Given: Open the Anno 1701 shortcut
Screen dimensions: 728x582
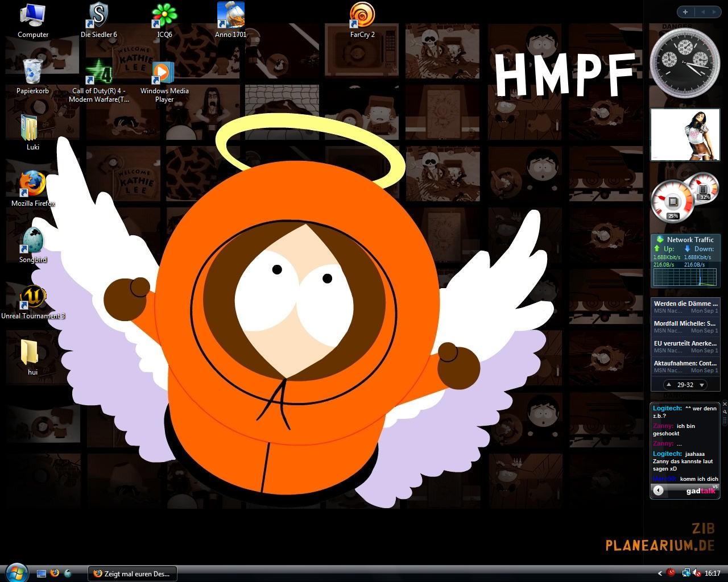Looking at the screenshot, I should (x=230, y=15).
